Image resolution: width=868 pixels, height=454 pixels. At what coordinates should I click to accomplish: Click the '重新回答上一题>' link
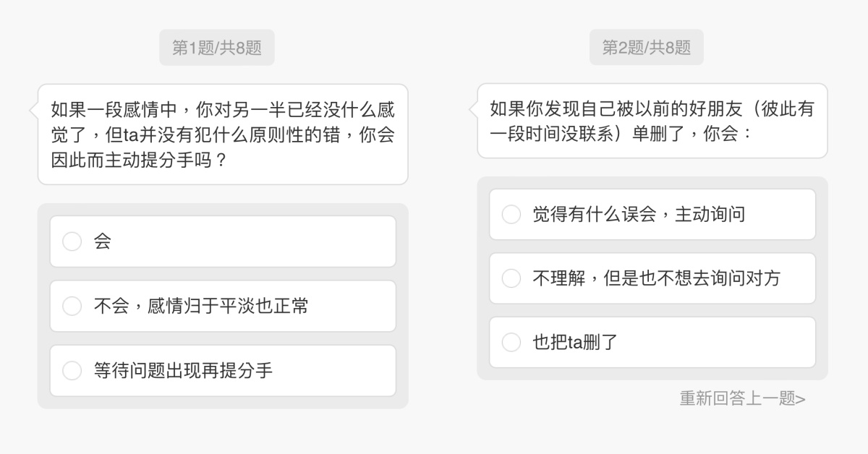pyautogui.click(x=742, y=398)
